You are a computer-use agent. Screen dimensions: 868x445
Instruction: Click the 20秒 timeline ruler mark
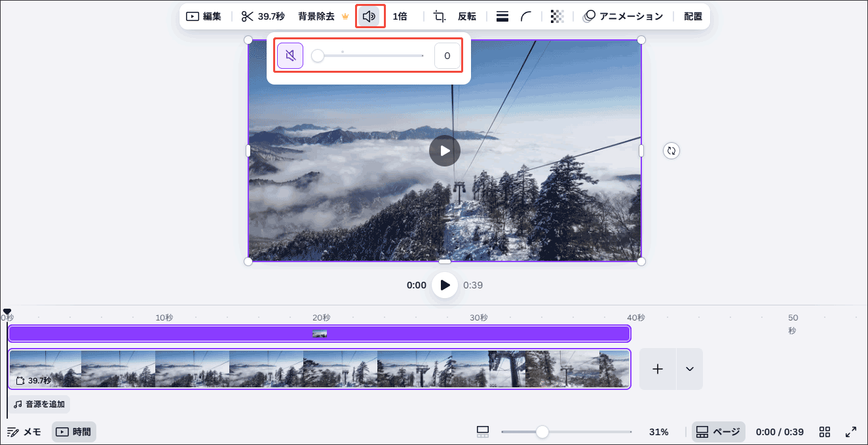pyautogui.click(x=321, y=318)
